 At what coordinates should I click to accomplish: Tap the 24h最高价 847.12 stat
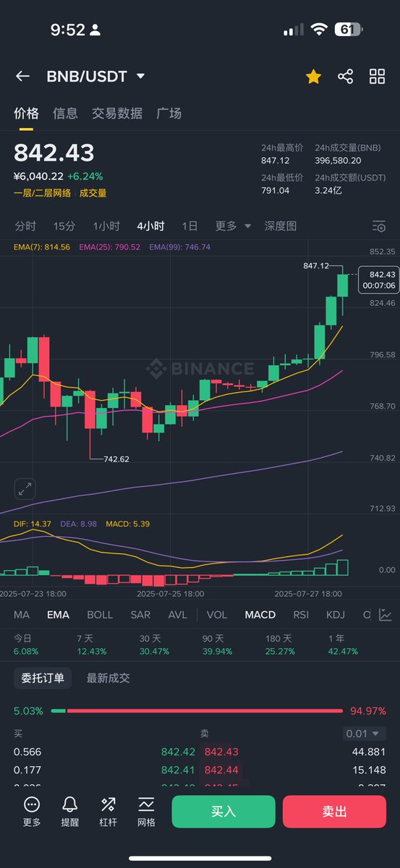(x=282, y=154)
